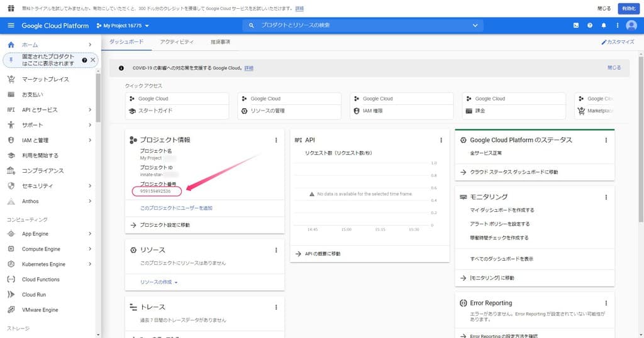Click the help question mark icon
Viewport: 644px width, 338px height.
tap(590, 25)
